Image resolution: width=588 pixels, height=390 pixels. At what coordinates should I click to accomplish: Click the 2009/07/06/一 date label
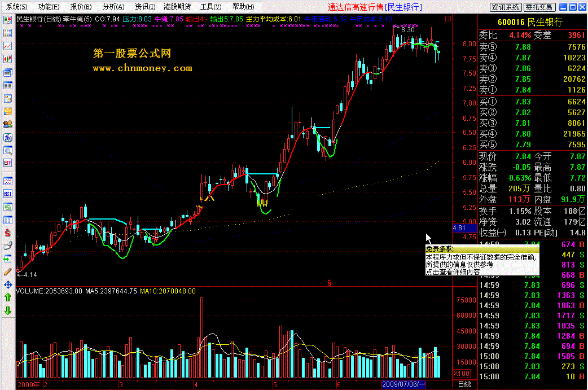tap(403, 384)
